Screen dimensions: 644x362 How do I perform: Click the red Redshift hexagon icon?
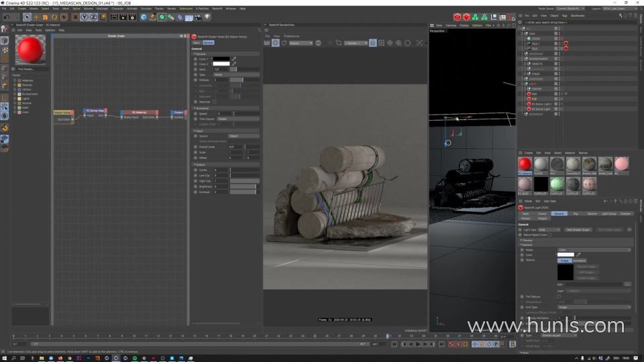tap(457, 17)
